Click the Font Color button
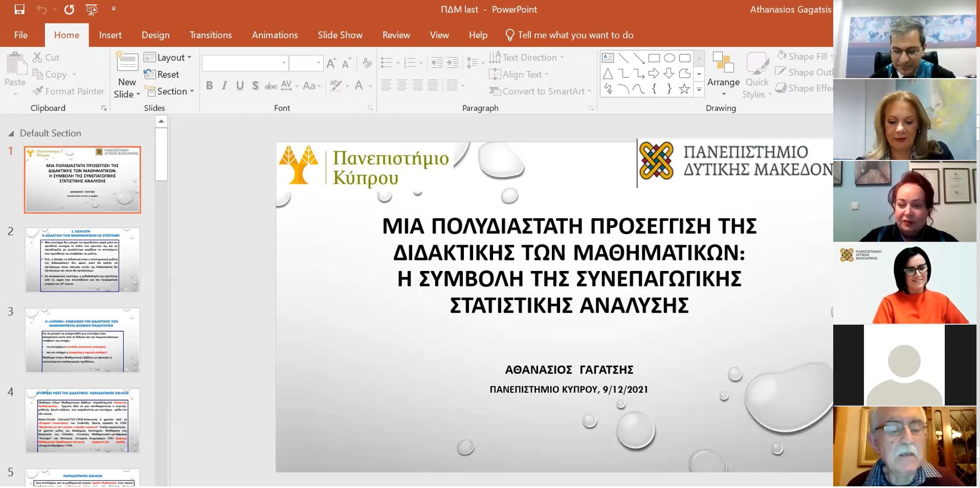This screenshot has width=980, height=488. [x=359, y=86]
